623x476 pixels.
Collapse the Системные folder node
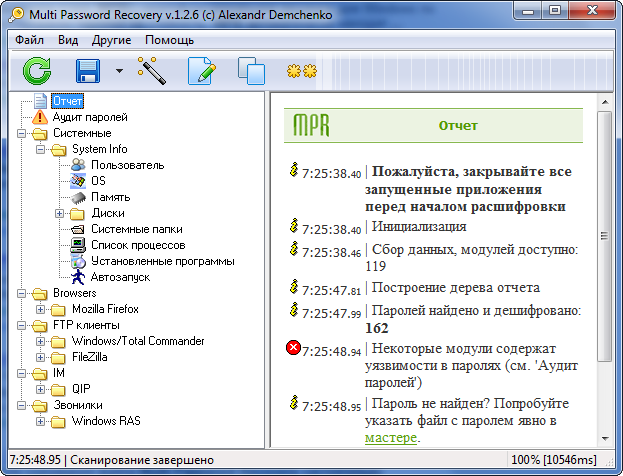pos(21,134)
